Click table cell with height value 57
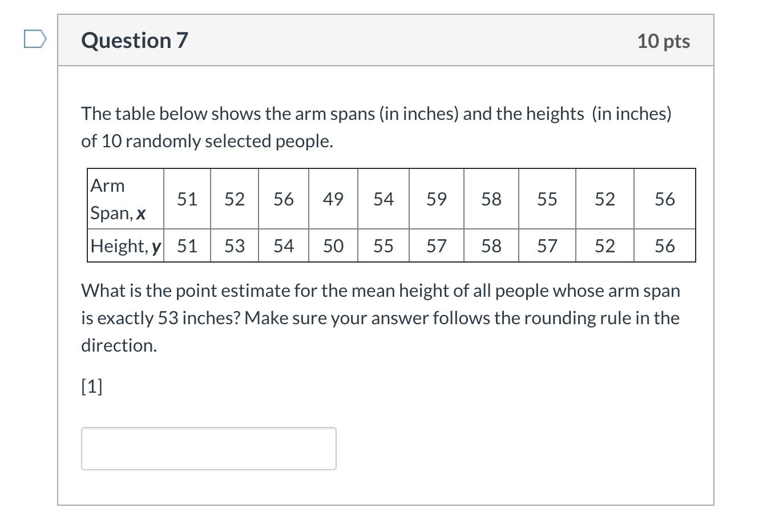The image size is (759, 532). click(x=436, y=245)
